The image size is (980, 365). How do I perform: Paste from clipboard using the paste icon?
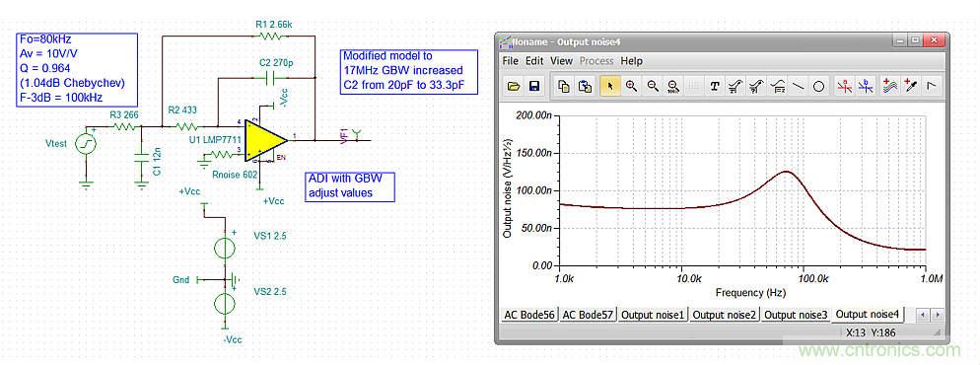[585, 86]
